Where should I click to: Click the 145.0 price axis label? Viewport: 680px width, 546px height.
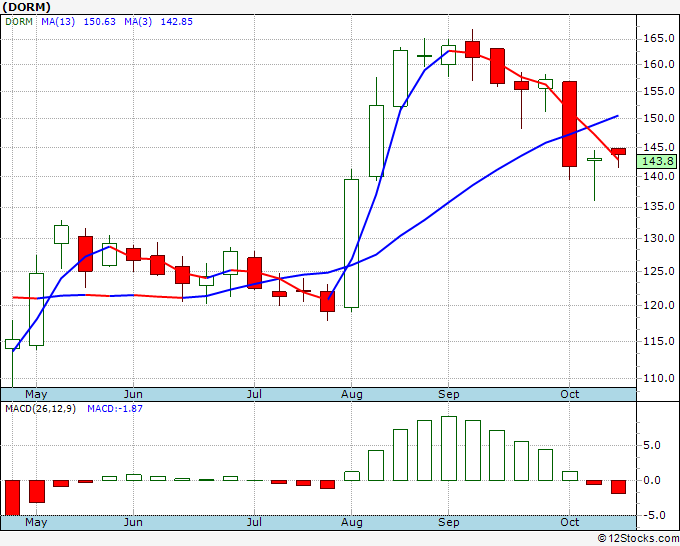coord(658,147)
